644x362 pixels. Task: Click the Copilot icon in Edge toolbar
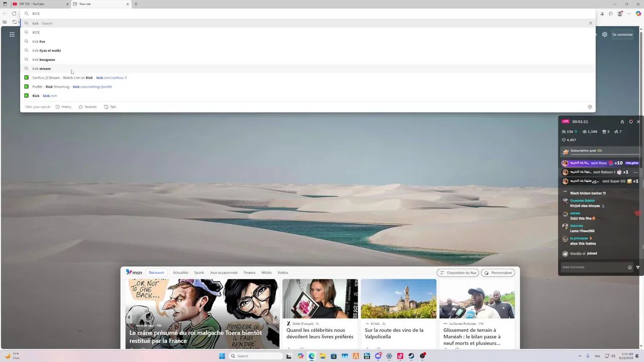[638, 14]
